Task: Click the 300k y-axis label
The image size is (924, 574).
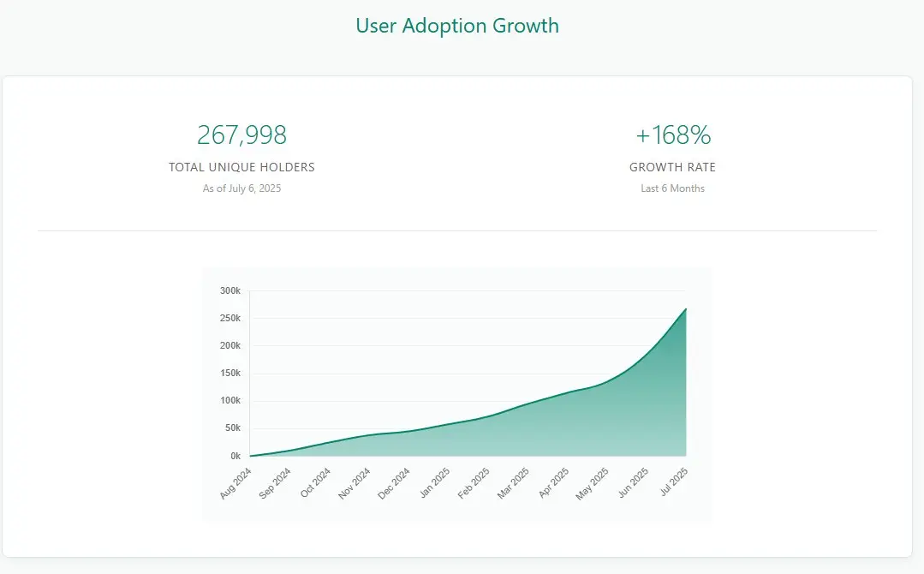Action: (x=230, y=290)
